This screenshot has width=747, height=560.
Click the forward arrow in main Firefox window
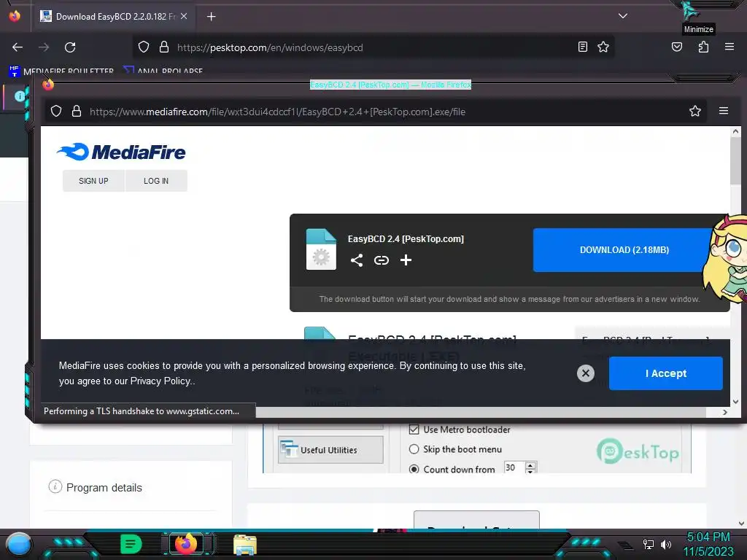click(44, 47)
